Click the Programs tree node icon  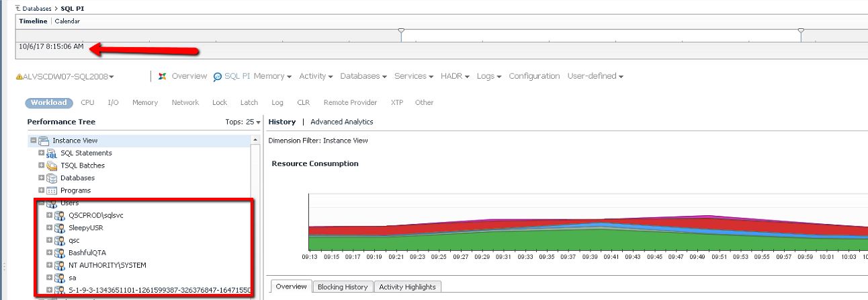[52, 191]
